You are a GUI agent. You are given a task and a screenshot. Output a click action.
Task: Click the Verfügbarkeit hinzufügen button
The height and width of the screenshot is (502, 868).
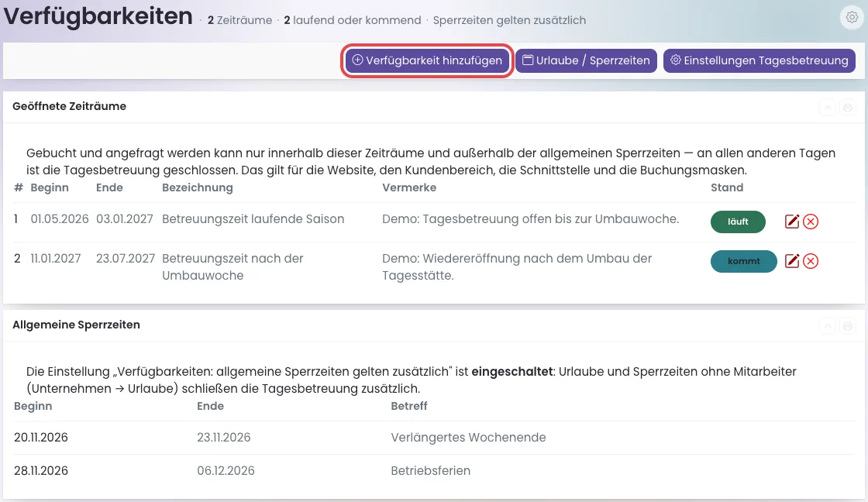click(x=427, y=60)
